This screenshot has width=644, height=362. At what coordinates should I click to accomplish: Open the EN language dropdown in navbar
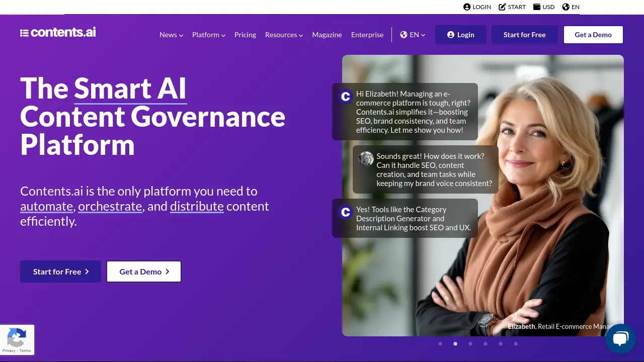pyautogui.click(x=413, y=35)
